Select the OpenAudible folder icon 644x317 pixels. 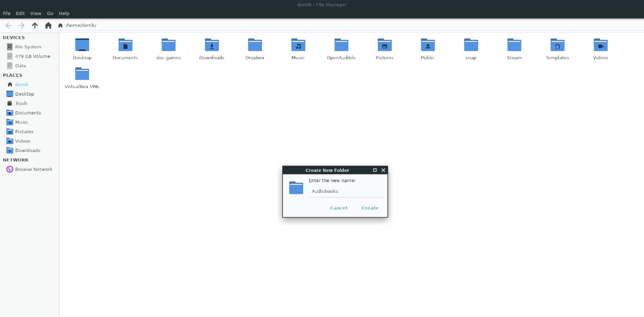pyautogui.click(x=341, y=45)
